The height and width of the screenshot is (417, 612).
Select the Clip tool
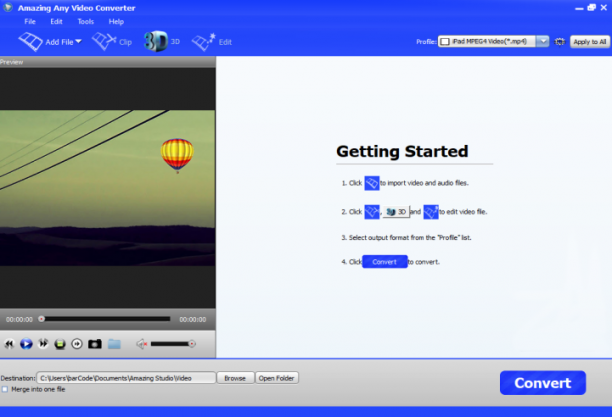112,41
